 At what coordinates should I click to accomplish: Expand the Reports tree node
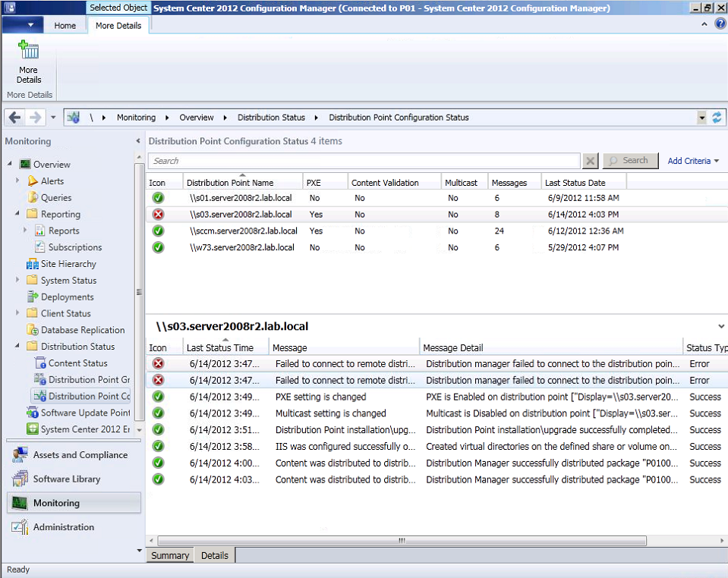point(25,230)
